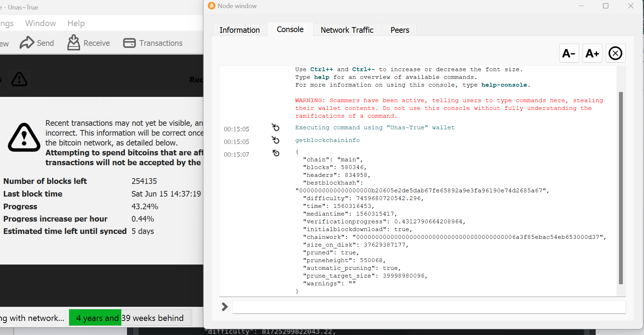The height and width of the screenshot is (335, 644).
Task: Click the Send toolbar icon in wallet window
Action: pos(37,43)
